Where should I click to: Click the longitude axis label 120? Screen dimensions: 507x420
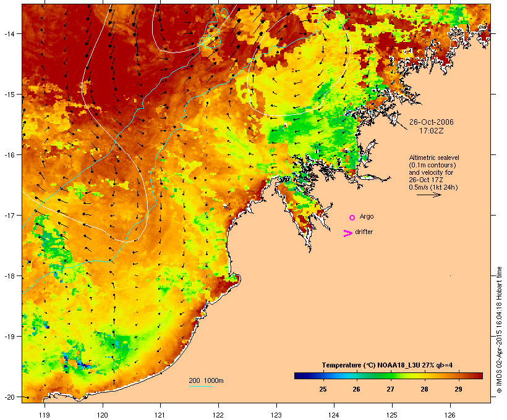pyautogui.click(x=103, y=415)
